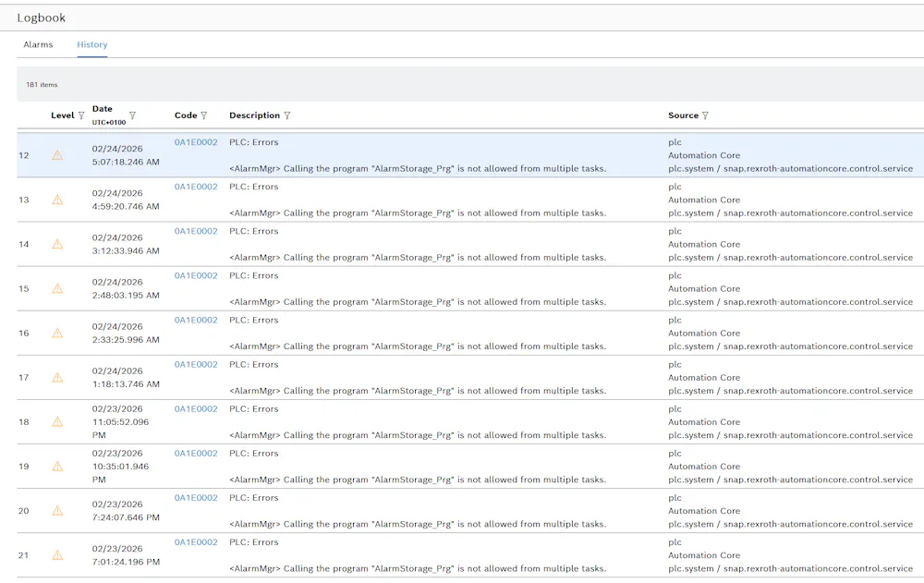Click the '181 items' count label

pyautogui.click(x=42, y=85)
